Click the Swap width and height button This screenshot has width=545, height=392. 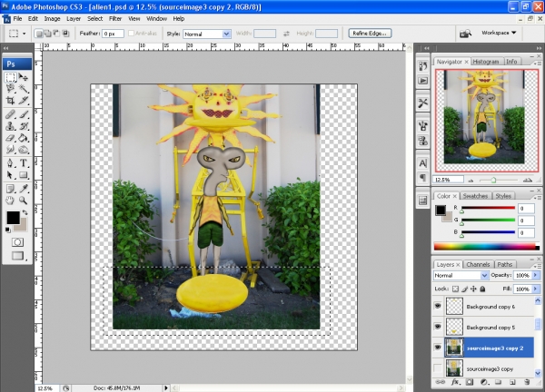click(x=286, y=34)
